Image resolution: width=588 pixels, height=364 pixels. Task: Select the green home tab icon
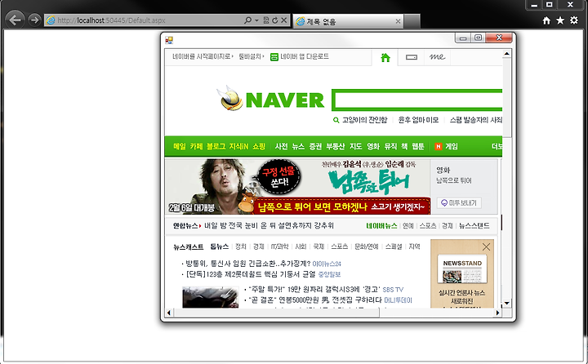(385, 57)
